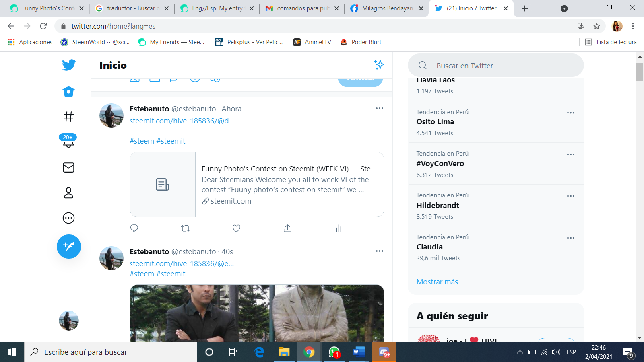Switch to traductor Google search tab
This screenshot has width=644, height=362.
coord(133,8)
